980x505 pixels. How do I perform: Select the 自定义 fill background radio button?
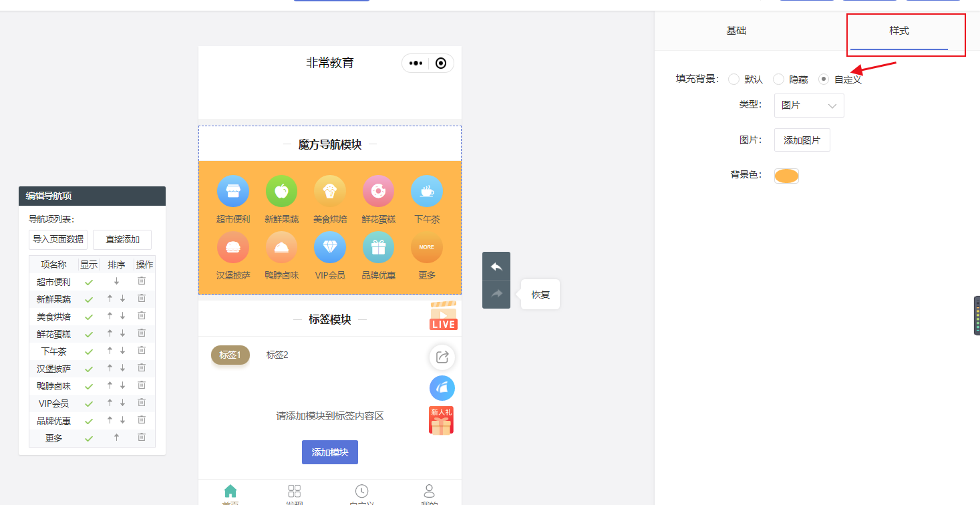pyautogui.click(x=822, y=79)
